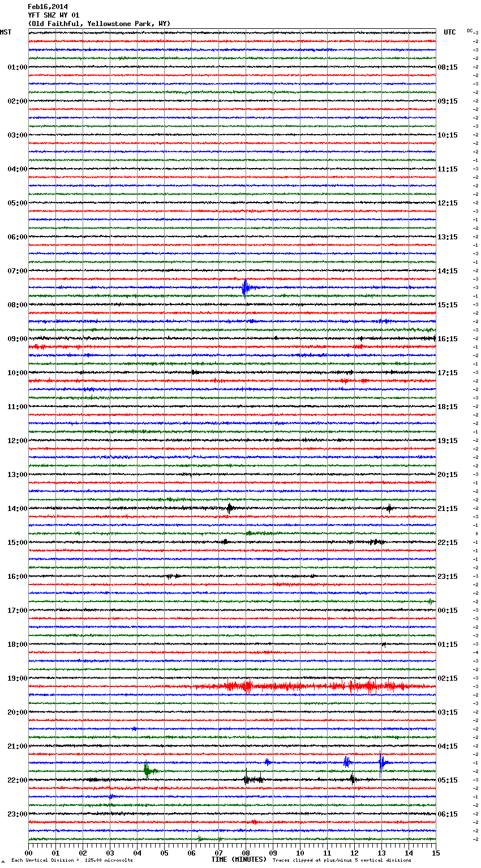Viewport: 481px width, 868px height.
Task: Select the 04:00 MST time label
Action: 17,169
